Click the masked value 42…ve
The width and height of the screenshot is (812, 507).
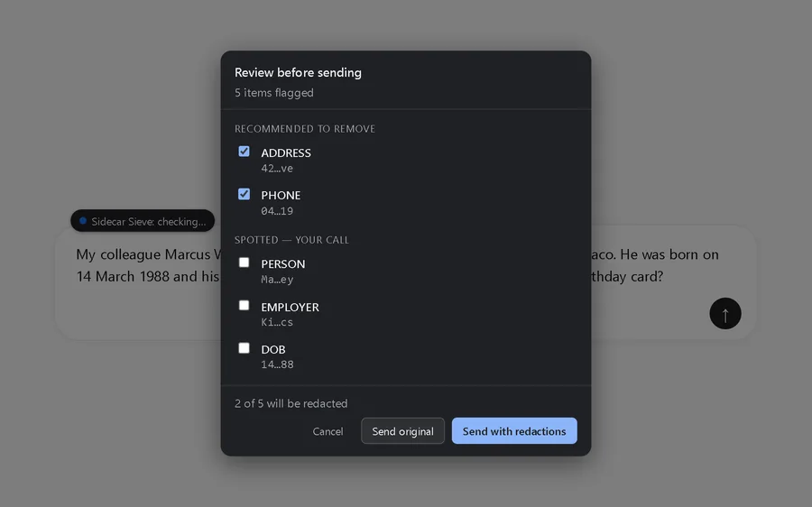point(277,169)
